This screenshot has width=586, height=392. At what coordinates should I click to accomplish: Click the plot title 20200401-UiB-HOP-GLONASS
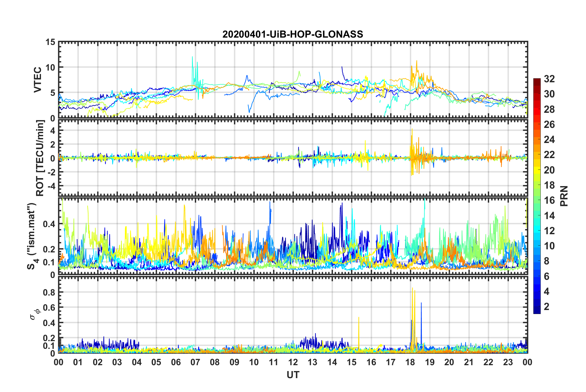(293, 34)
